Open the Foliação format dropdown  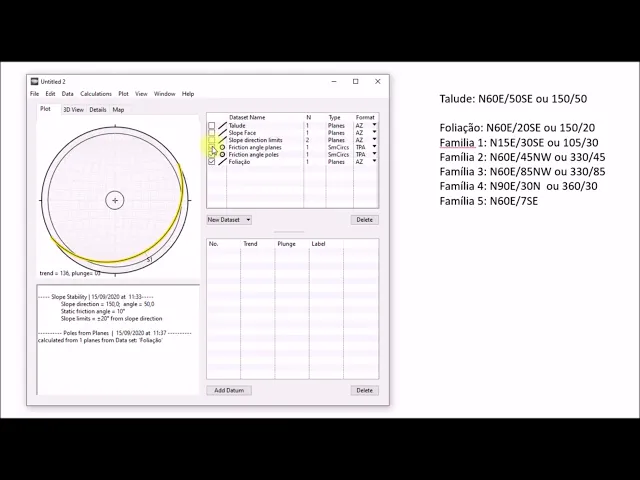(374, 162)
